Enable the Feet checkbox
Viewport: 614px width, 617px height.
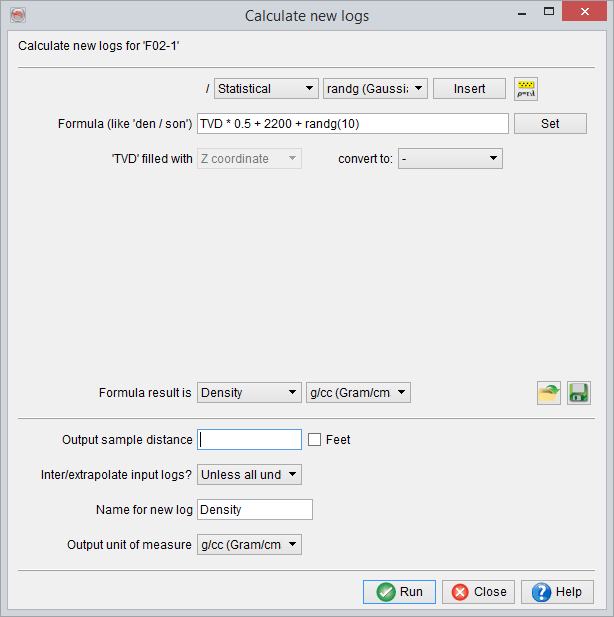tap(315, 439)
